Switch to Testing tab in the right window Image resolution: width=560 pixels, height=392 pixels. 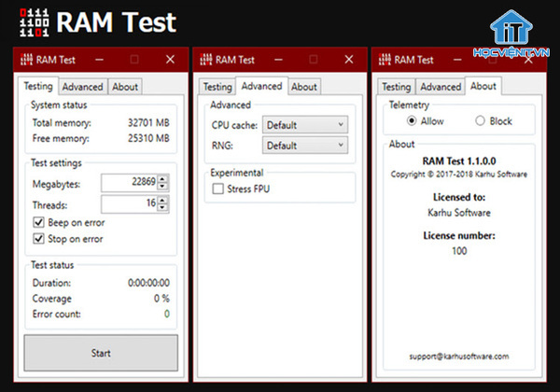pos(396,87)
